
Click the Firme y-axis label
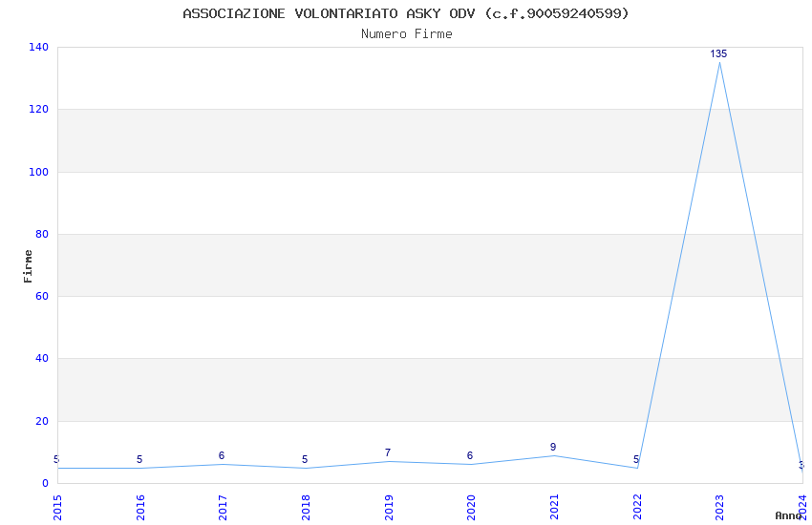28,266
